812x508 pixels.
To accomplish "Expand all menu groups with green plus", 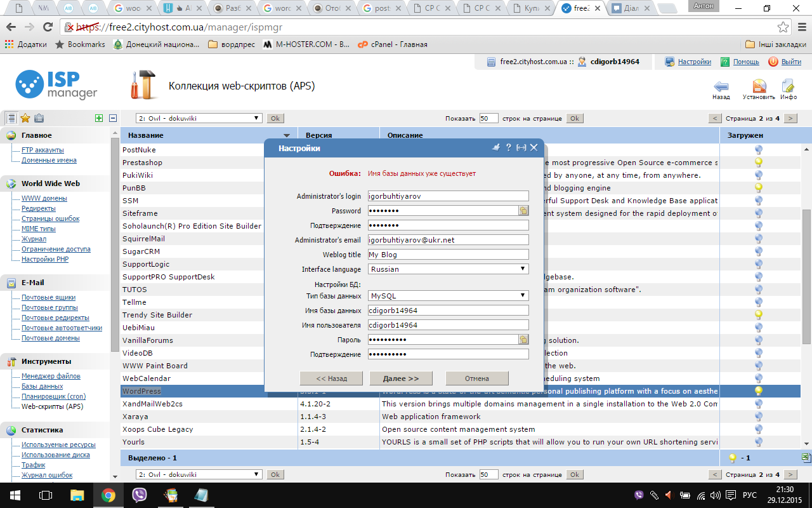I will (98, 118).
